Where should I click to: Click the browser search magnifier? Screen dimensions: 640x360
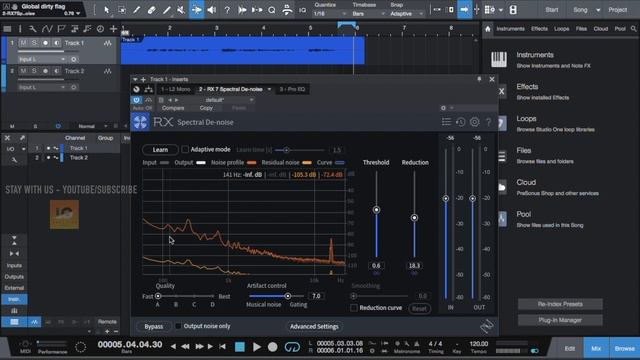tap(633, 29)
